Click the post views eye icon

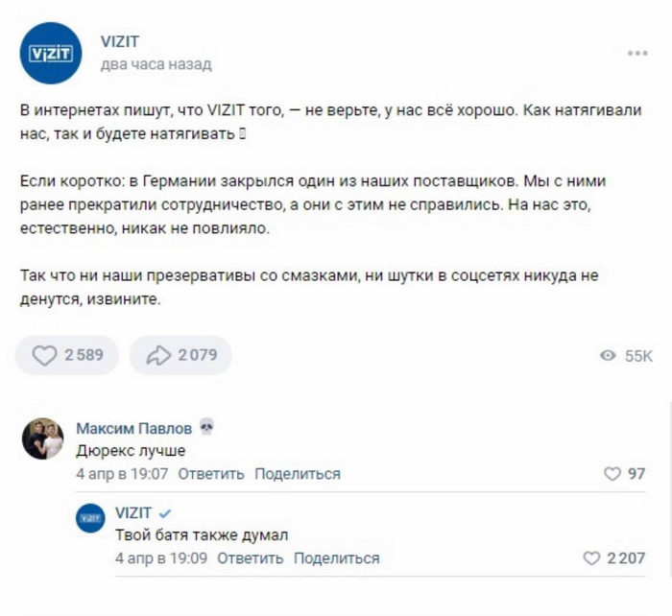607,356
